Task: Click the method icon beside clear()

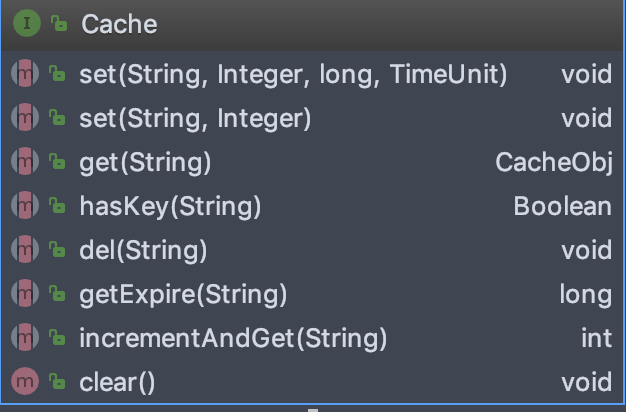Action: pyautogui.click(x=24, y=381)
